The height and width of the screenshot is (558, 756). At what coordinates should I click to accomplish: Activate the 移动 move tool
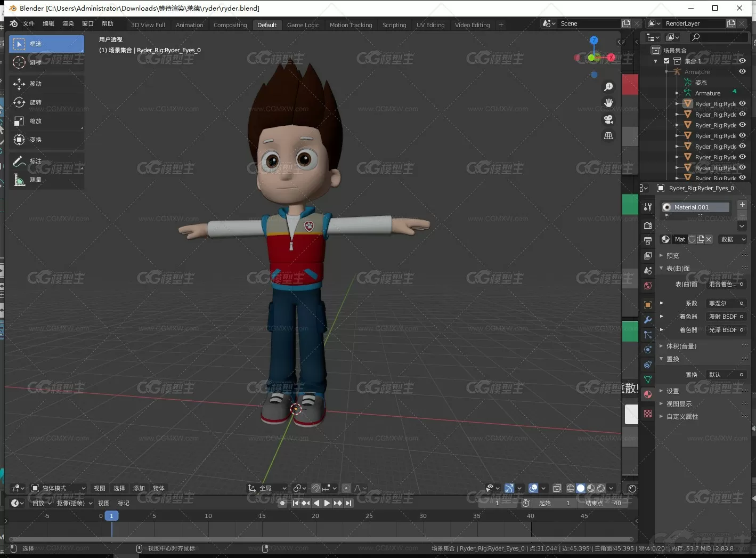[x=46, y=84]
